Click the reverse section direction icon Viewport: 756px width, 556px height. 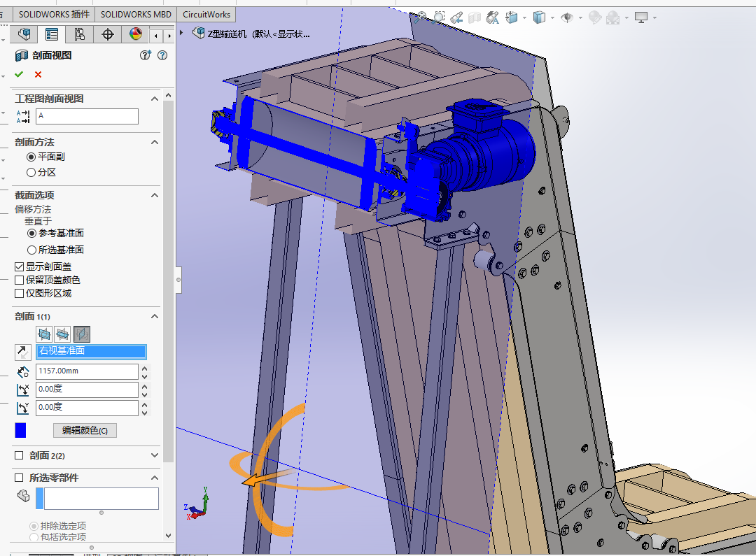23,352
